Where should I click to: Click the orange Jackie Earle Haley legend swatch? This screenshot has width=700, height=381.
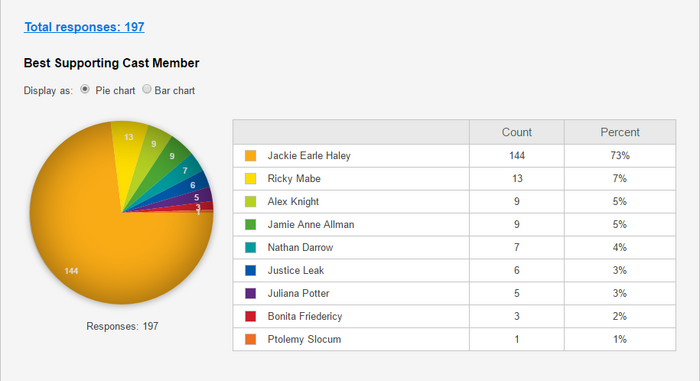coord(250,155)
